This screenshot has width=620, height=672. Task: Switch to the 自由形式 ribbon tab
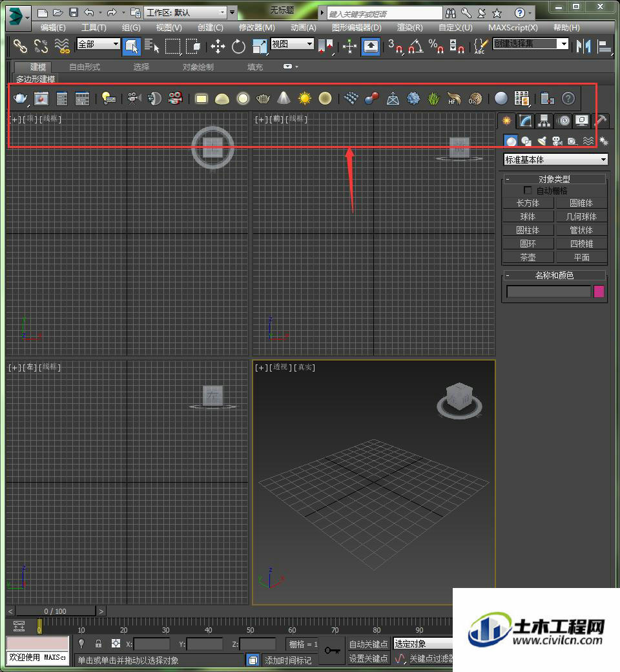click(85, 67)
